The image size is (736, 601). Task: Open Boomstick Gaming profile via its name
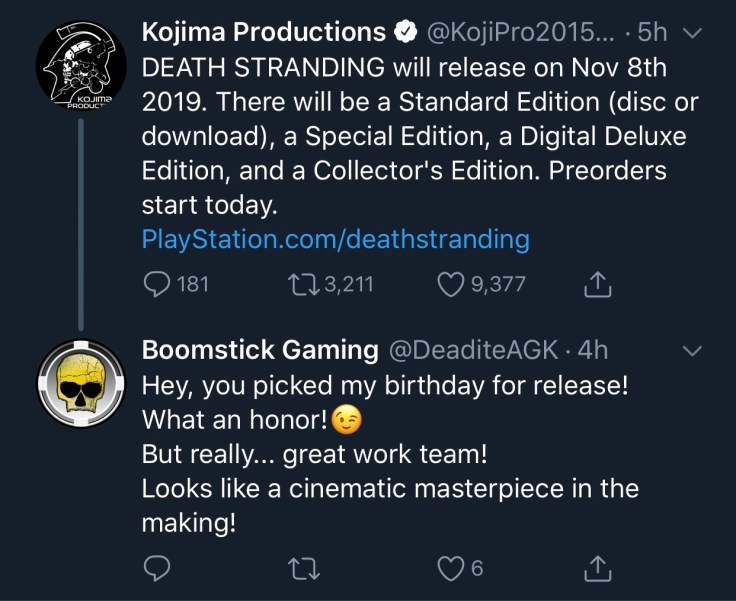[260, 350]
